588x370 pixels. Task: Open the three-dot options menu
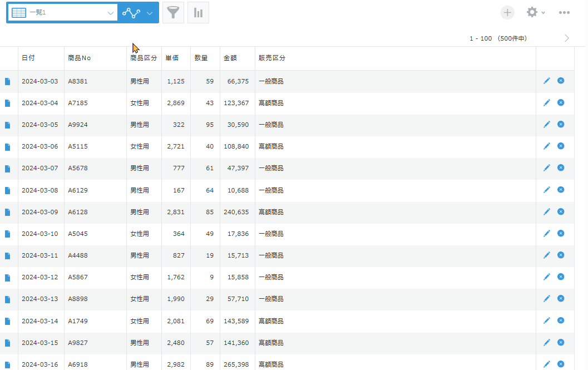click(564, 12)
